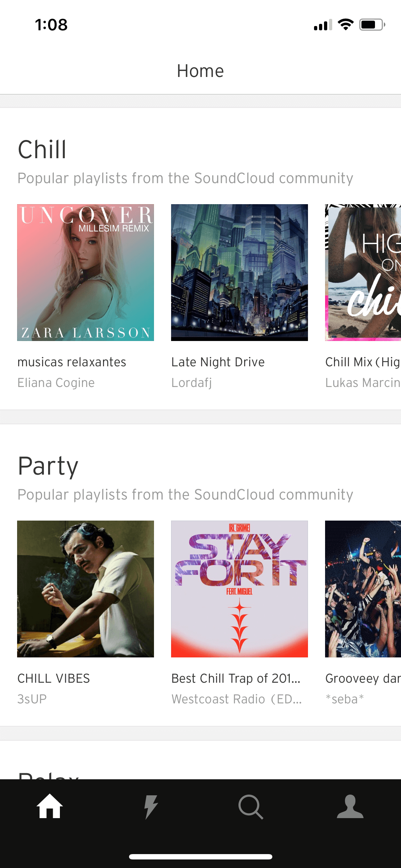The width and height of the screenshot is (401, 868).
Task: Open the Westcoast Radio uploader name
Action: 237,699
